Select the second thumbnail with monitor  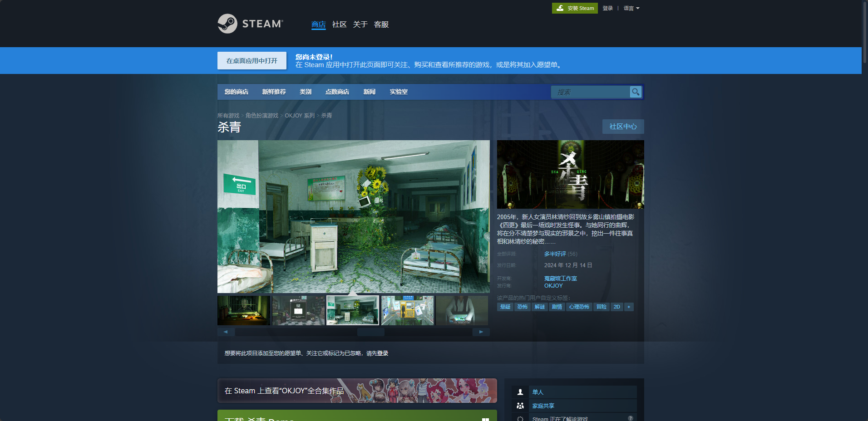298,310
